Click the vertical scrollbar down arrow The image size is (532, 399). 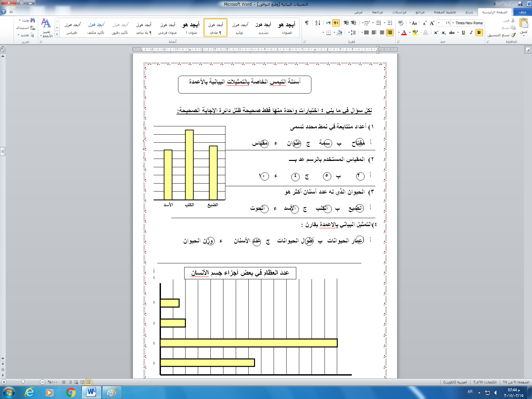[x=3, y=359]
